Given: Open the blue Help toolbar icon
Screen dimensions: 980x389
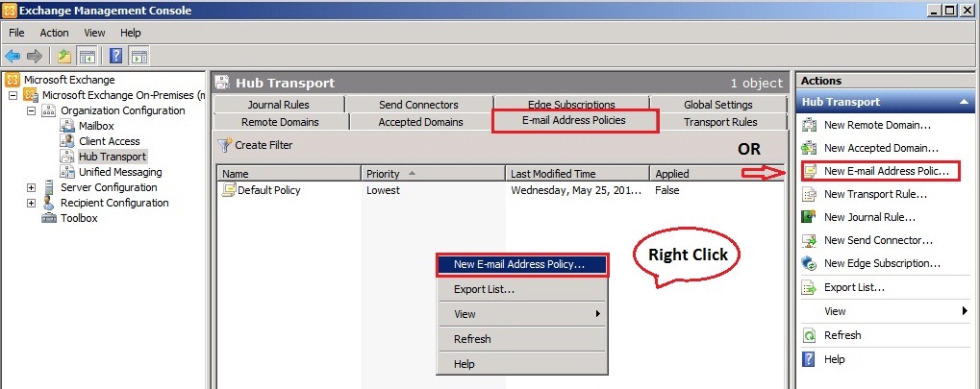Looking at the screenshot, I should [115, 57].
